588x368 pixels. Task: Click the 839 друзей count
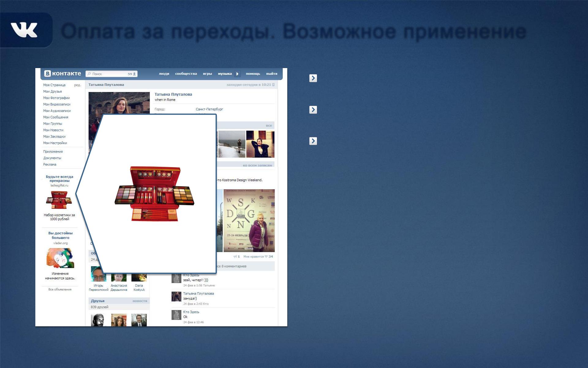[100, 307]
